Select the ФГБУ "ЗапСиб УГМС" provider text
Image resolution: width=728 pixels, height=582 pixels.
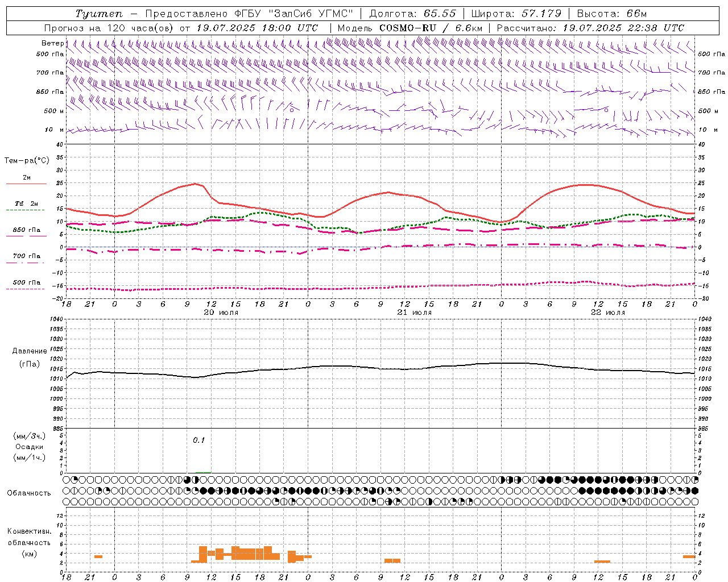pos(294,14)
